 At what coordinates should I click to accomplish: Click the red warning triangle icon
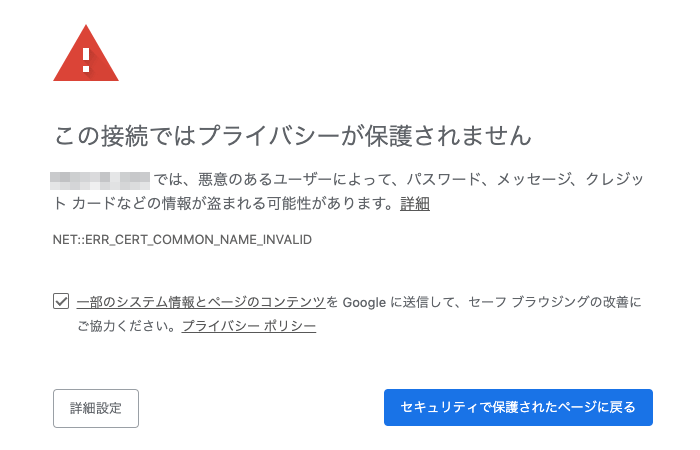click(86, 53)
